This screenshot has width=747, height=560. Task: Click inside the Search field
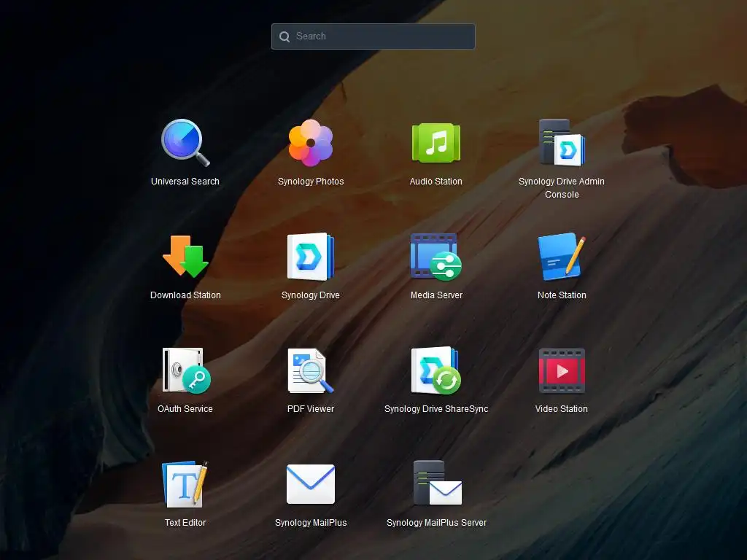(373, 36)
